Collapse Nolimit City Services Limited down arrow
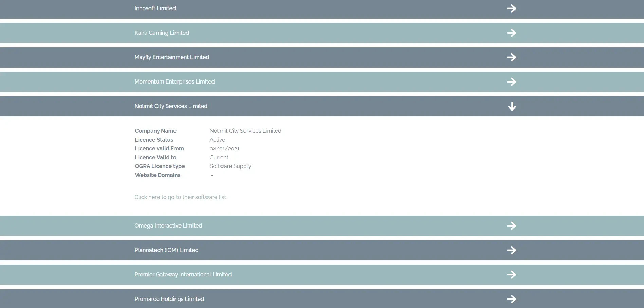644x308 pixels. click(512, 107)
